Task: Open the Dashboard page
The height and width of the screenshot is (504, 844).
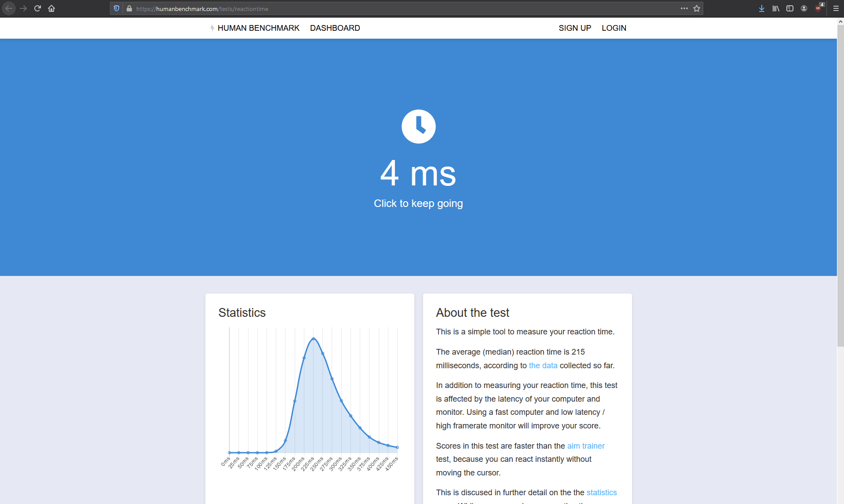Action: (x=335, y=28)
